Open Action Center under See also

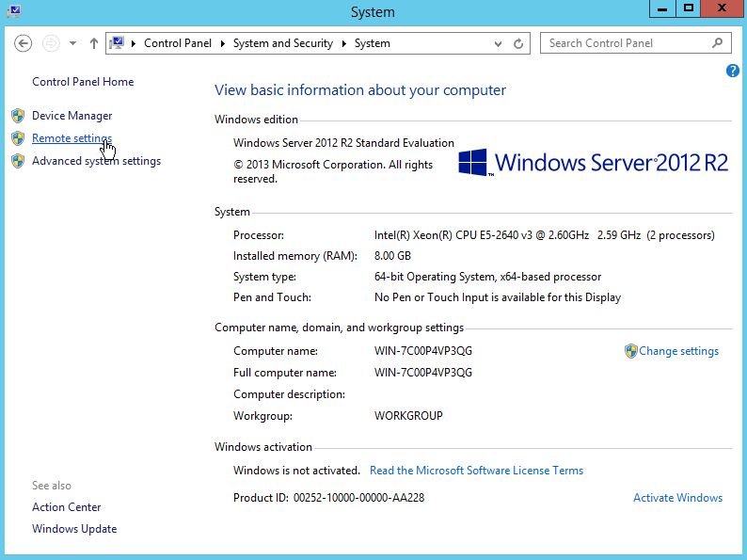[x=66, y=507]
